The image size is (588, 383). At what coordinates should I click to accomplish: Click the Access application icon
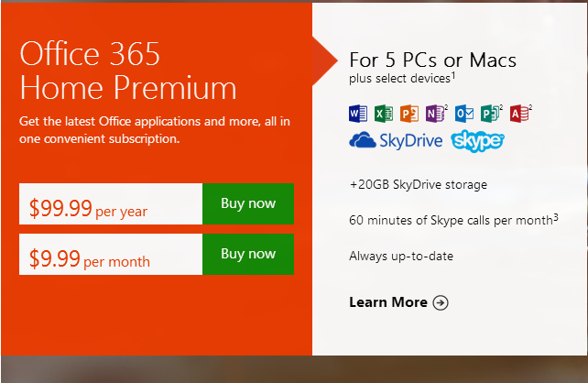[519, 114]
